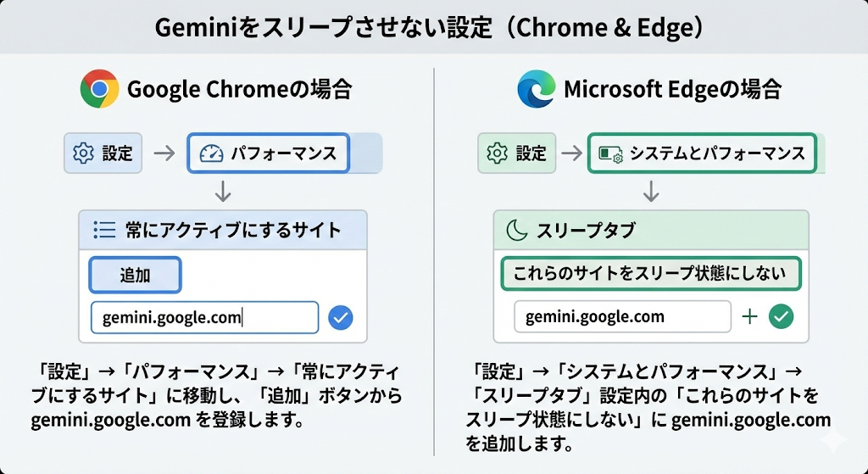The image size is (868, 474).
Task: Click the gear icon in Chrome 設定
Action: click(x=83, y=153)
